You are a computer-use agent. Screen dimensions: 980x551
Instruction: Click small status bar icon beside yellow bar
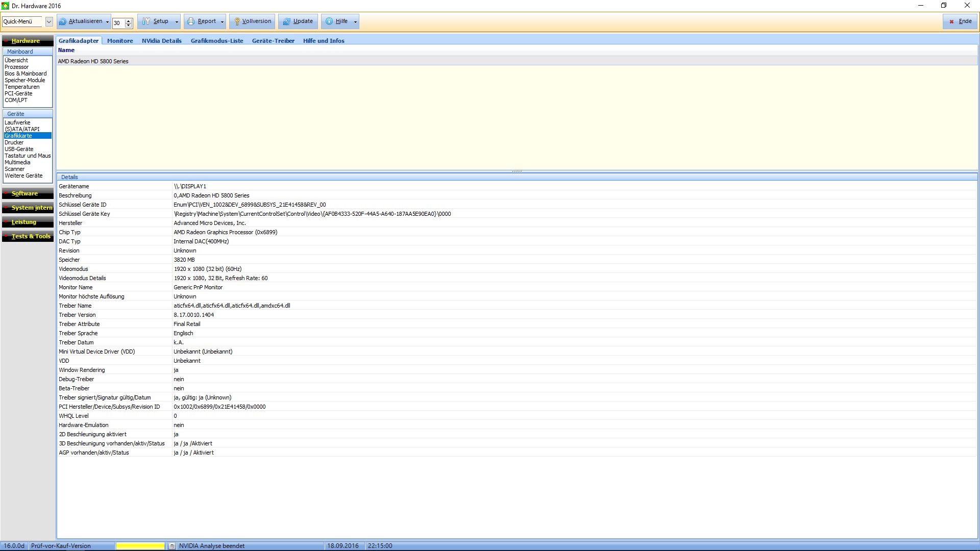pos(172,546)
